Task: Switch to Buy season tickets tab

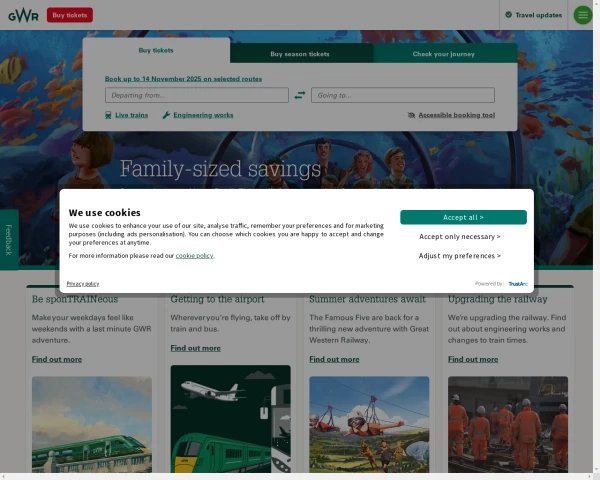Action: (300, 54)
